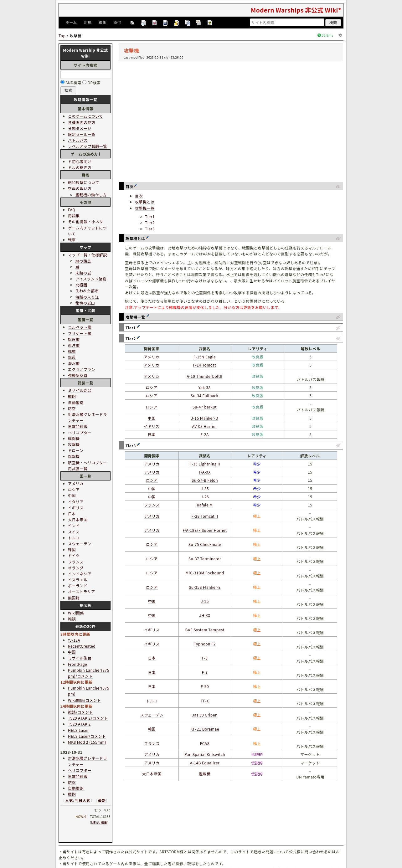402x868 pixels.
Task: Click chain anchor icon on Tier2 heading bar
Action: tap(338, 339)
